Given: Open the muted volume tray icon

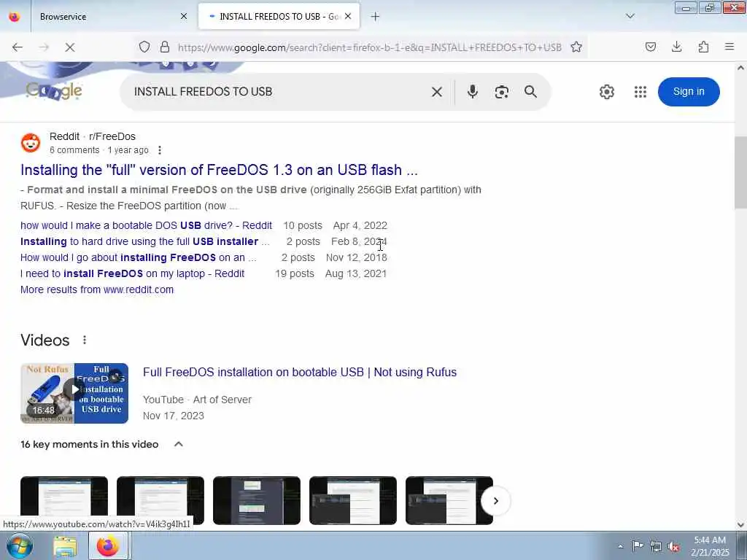Looking at the screenshot, I should point(673,546).
